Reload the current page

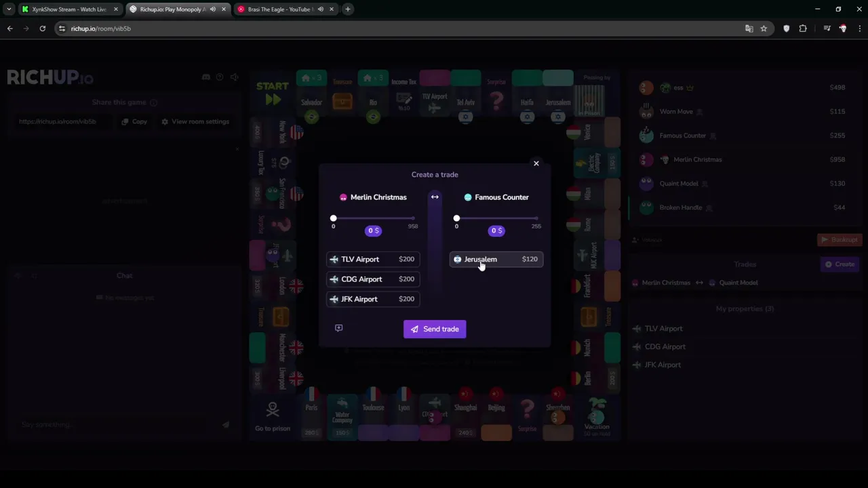pos(42,28)
